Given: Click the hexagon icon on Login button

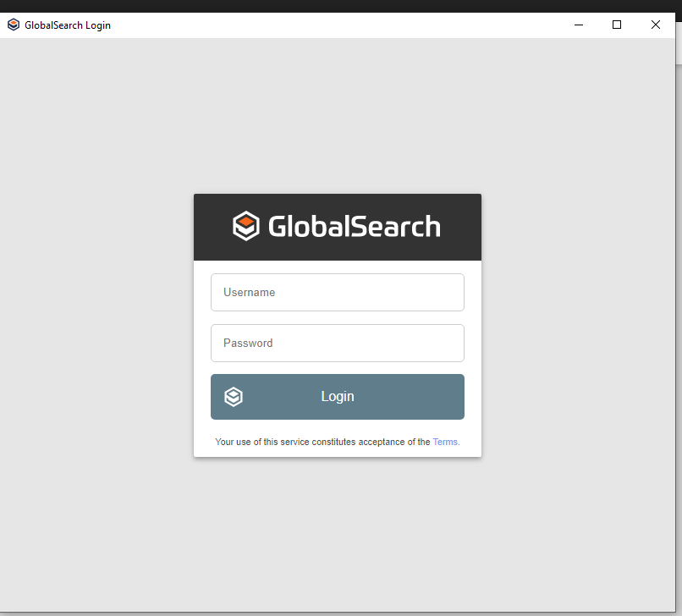Looking at the screenshot, I should click(234, 397).
